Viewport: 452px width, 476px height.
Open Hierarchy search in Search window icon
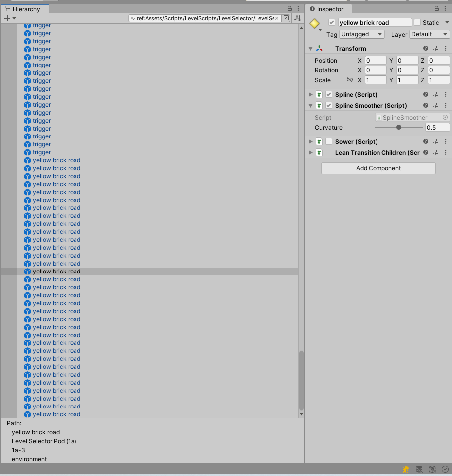[286, 18]
